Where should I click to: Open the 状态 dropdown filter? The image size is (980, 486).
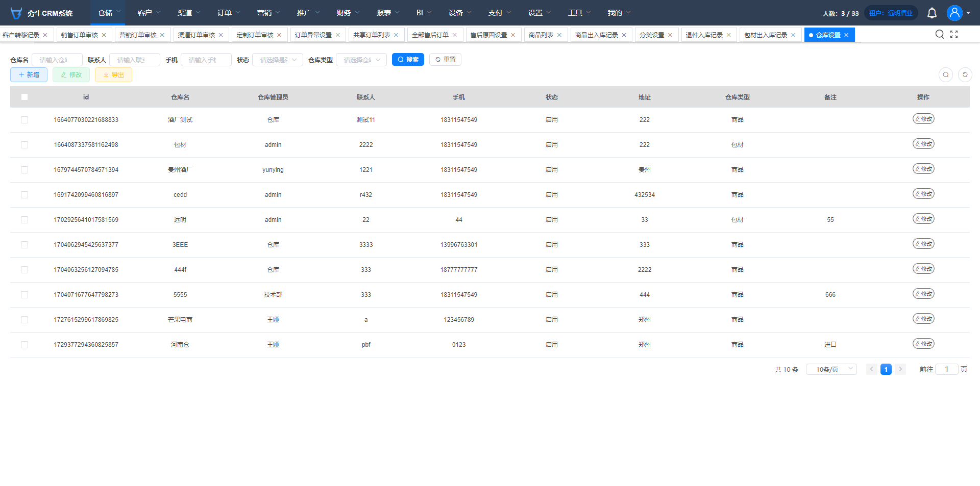(x=277, y=60)
